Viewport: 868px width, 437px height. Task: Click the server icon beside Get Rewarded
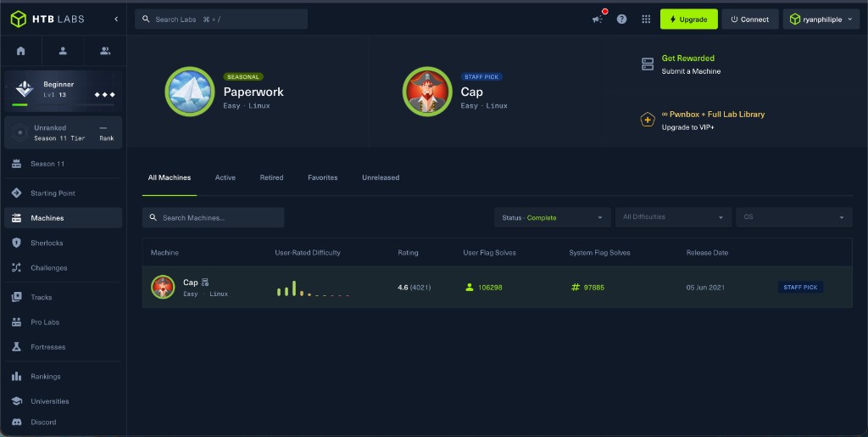tap(648, 64)
